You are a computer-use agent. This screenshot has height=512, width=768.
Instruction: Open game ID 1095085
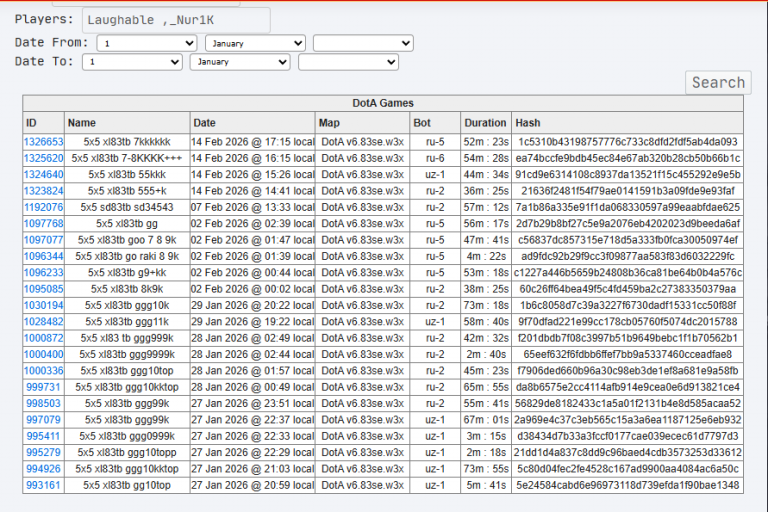(x=44, y=289)
